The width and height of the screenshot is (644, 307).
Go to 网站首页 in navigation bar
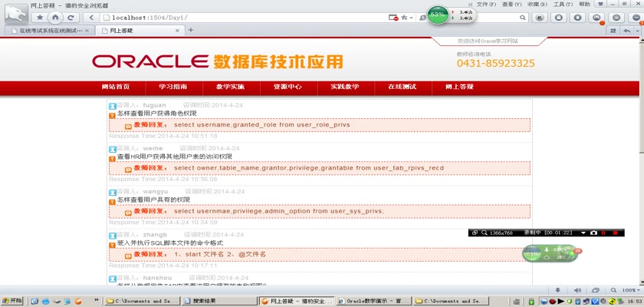click(x=116, y=87)
